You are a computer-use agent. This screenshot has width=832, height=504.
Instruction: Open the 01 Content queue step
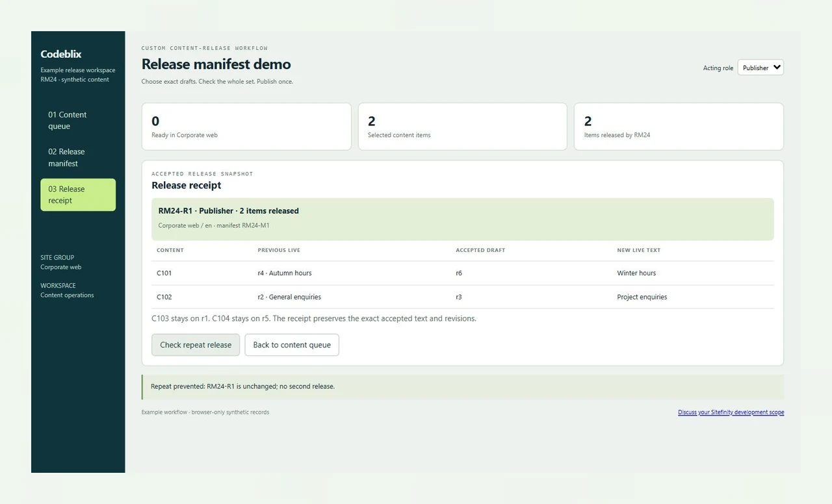pyautogui.click(x=78, y=120)
